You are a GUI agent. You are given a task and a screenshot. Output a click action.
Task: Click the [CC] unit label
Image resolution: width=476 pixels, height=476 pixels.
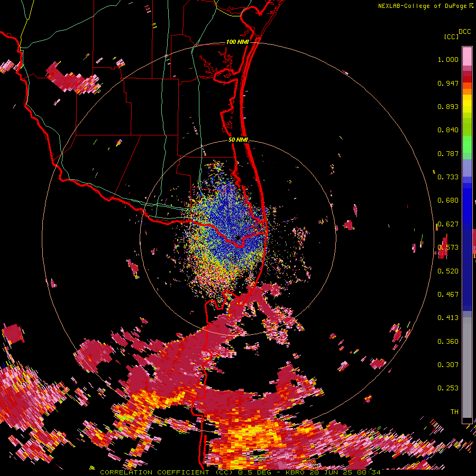[x=451, y=36]
